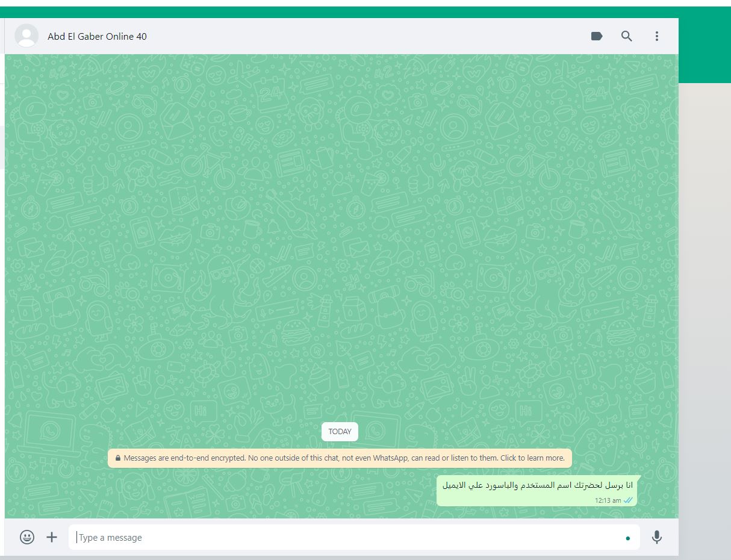Open the contact's profile picture avatar
This screenshot has height=560, width=731.
(26, 36)
